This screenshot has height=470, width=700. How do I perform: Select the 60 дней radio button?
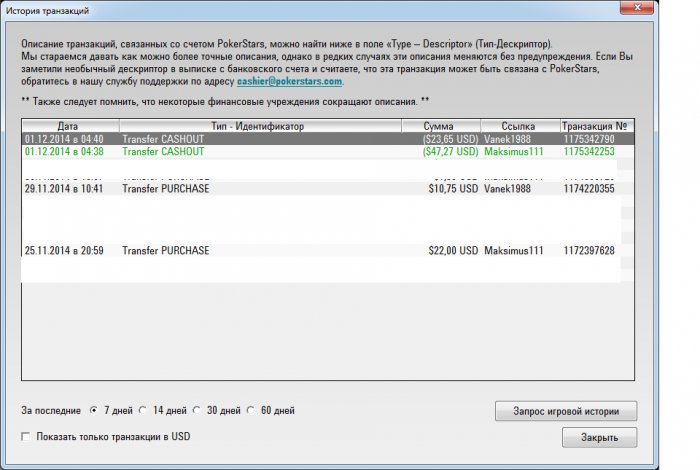tap(251, 410)
